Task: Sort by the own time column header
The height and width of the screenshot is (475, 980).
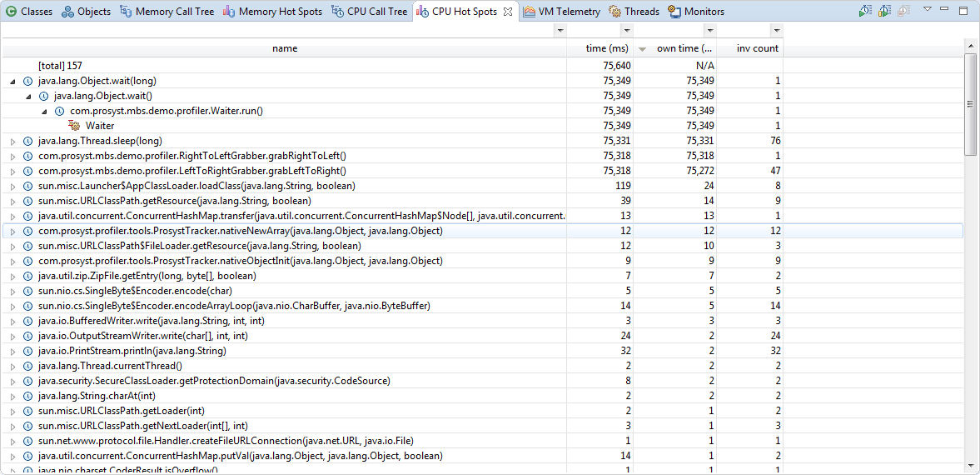Action: [x=683, y=48]
